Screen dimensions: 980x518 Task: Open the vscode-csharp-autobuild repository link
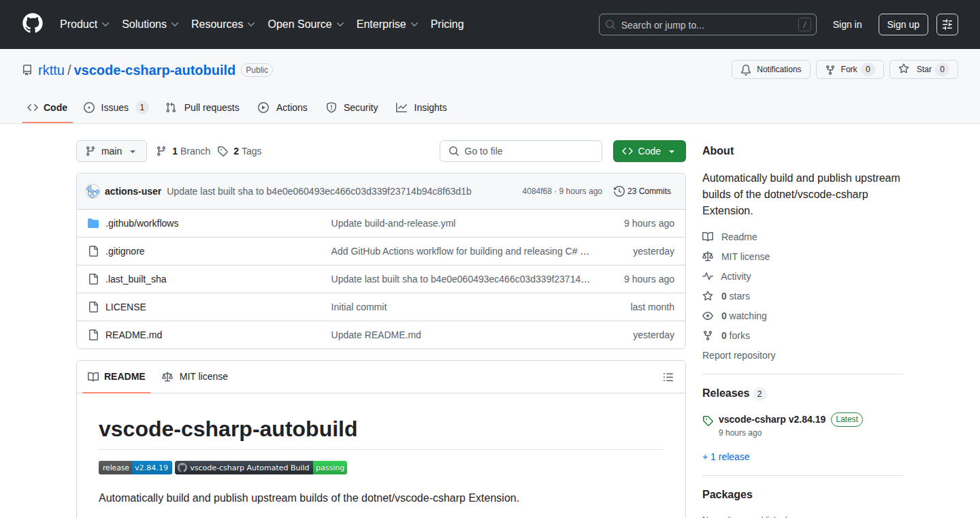pos(154,70)
